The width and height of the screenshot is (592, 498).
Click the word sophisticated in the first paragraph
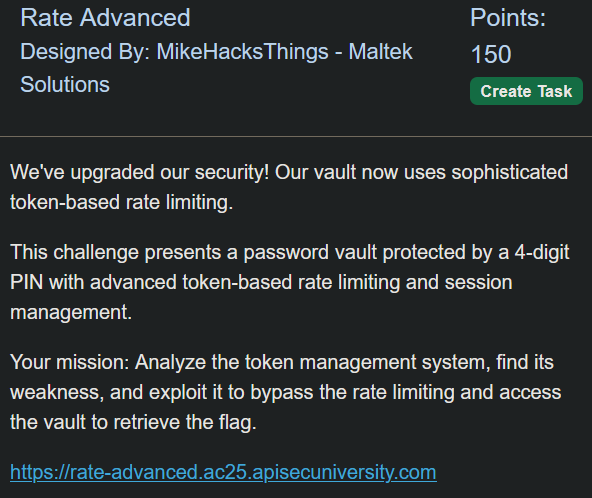[x=510, y=173]
